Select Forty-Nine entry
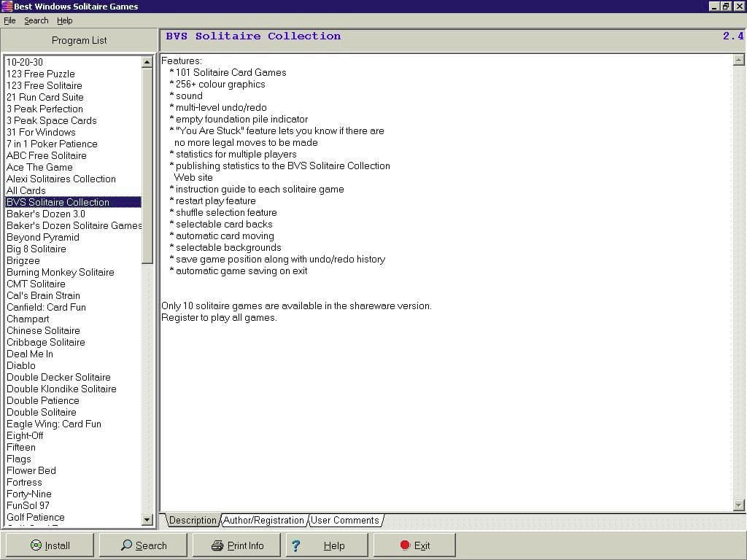Screen dimensions: 747x560 click(x=73, y=494)
